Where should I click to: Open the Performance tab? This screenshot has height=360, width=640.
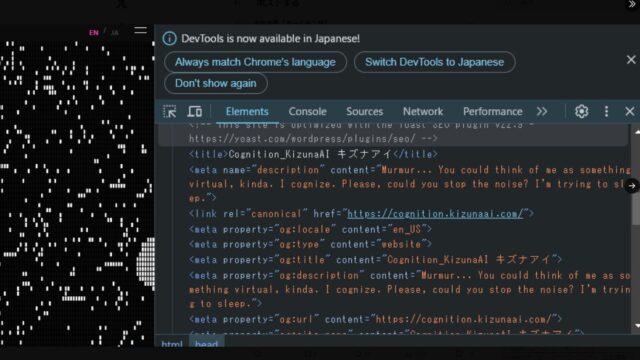coord(492,111)
